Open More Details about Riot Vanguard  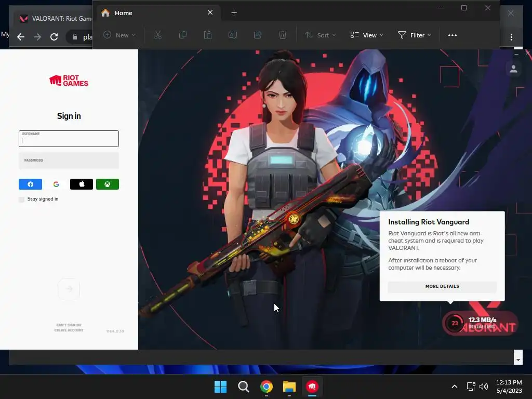click(442, 286)
